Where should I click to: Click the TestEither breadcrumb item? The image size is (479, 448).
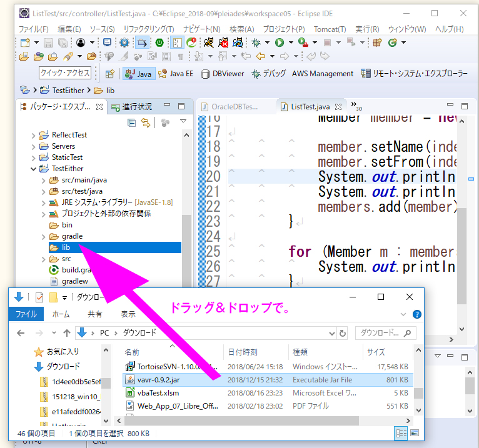pyautogui.click(x=63, y=91)
